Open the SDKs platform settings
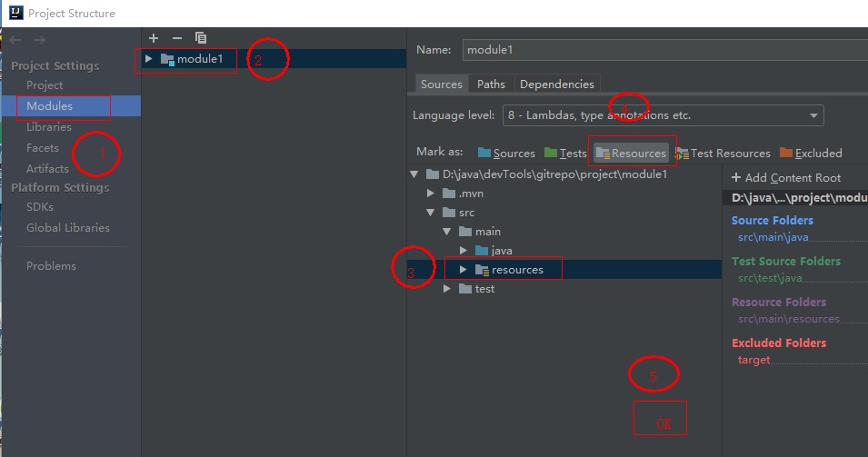Viewport: 868px width, 457px height. [x=40, y=206]
